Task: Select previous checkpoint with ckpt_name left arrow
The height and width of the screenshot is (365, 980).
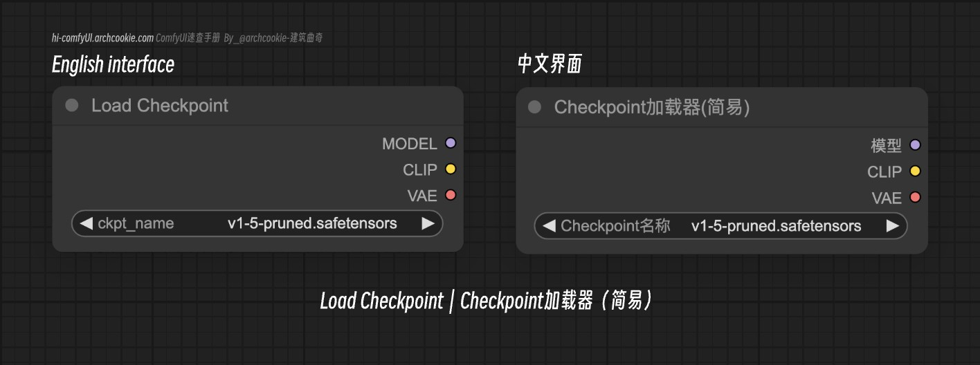Action: tap(87, 223)
